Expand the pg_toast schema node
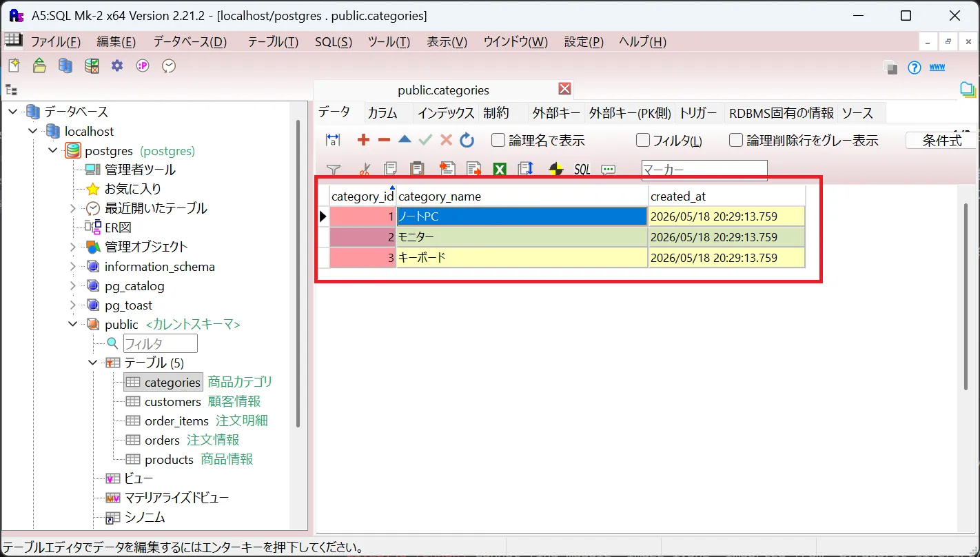The image size is (980, 557). coord(73,305)
